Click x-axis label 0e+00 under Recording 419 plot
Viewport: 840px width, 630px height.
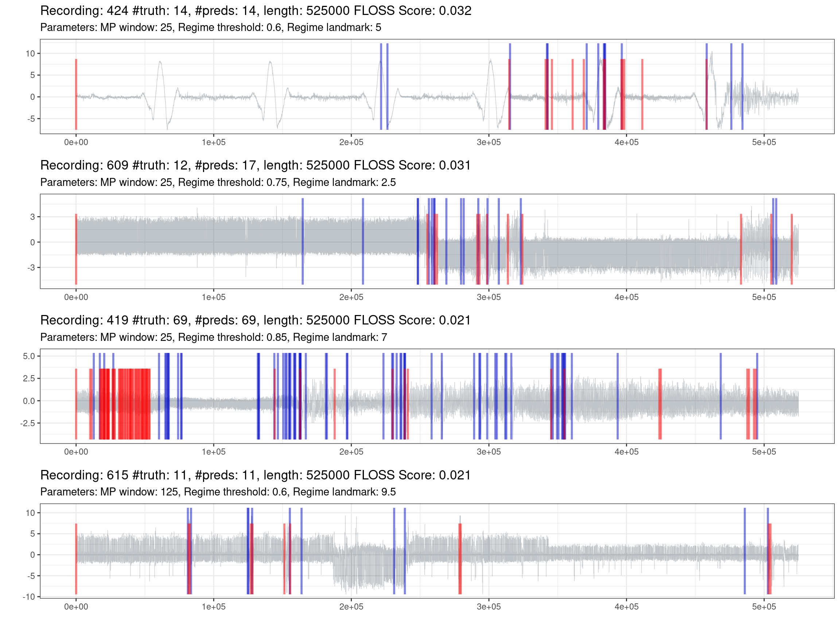pos(76,452)
